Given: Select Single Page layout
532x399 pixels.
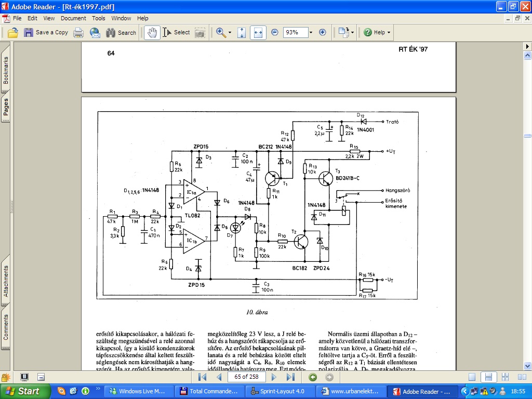Looking at the screenshot, I should [x=472, y=377].
